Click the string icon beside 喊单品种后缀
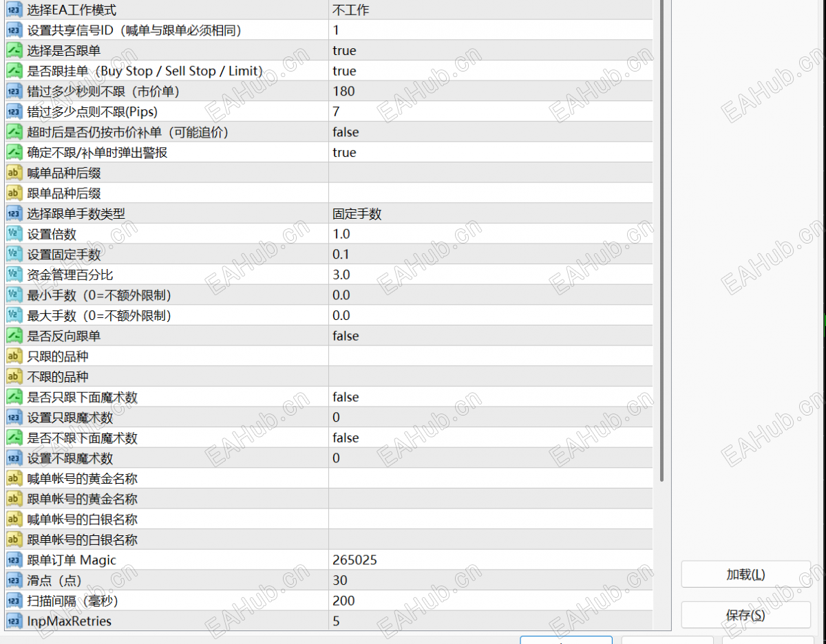Image resolution: width=826 pixels, height=644 pixels. 14,173
